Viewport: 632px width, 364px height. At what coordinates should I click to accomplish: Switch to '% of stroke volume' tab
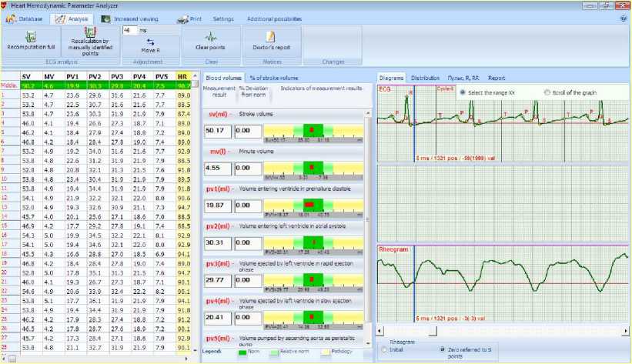click(x=273, y=78)
